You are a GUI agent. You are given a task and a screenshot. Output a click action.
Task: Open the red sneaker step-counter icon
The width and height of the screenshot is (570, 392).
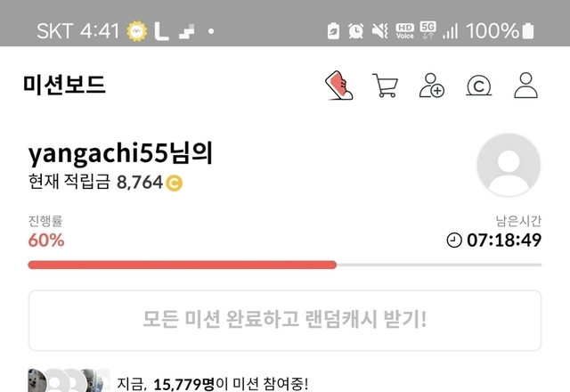(338, 86)
